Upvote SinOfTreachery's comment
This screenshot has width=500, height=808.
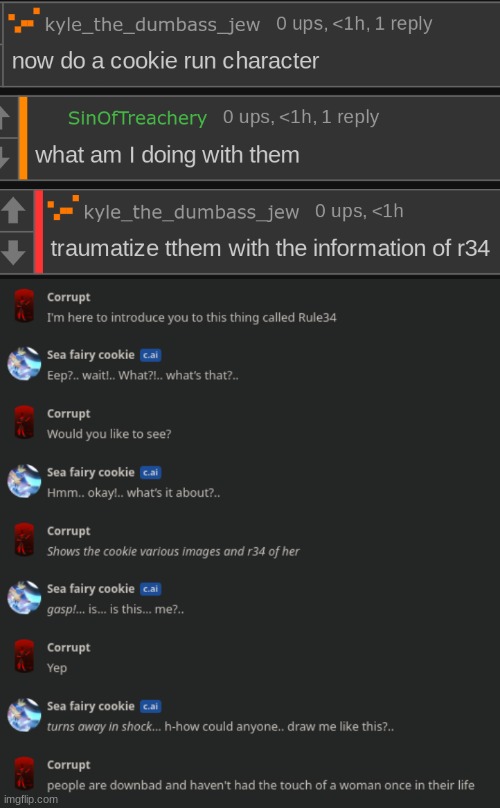coord(5,117)
